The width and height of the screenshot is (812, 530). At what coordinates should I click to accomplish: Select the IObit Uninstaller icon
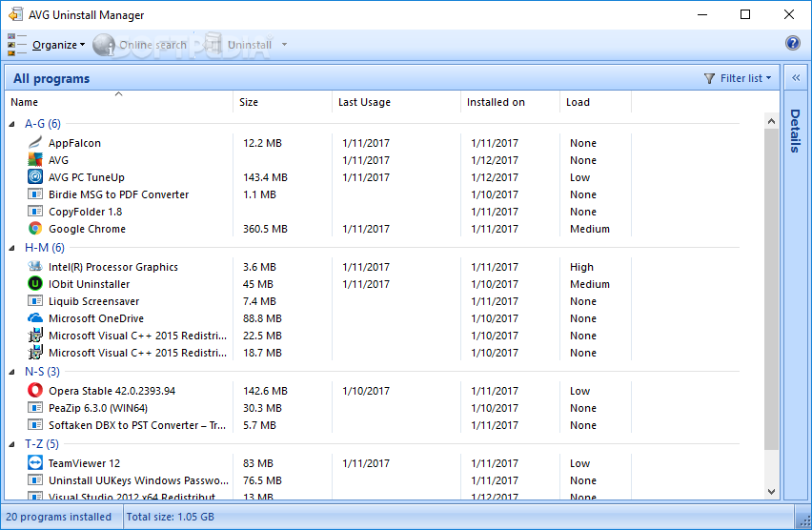click(x=34, y=283)
